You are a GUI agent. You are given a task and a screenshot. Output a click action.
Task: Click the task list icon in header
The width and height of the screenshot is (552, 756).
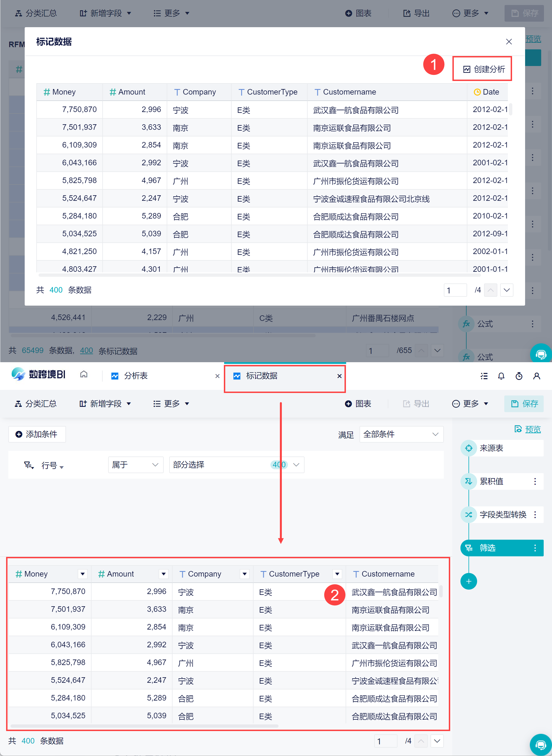tap(484, 376)
